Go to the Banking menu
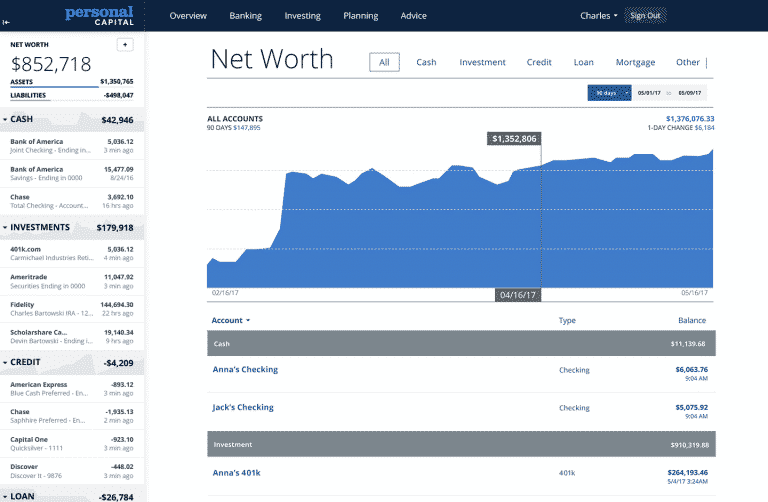The image size is (768, 502). [245, 16]
